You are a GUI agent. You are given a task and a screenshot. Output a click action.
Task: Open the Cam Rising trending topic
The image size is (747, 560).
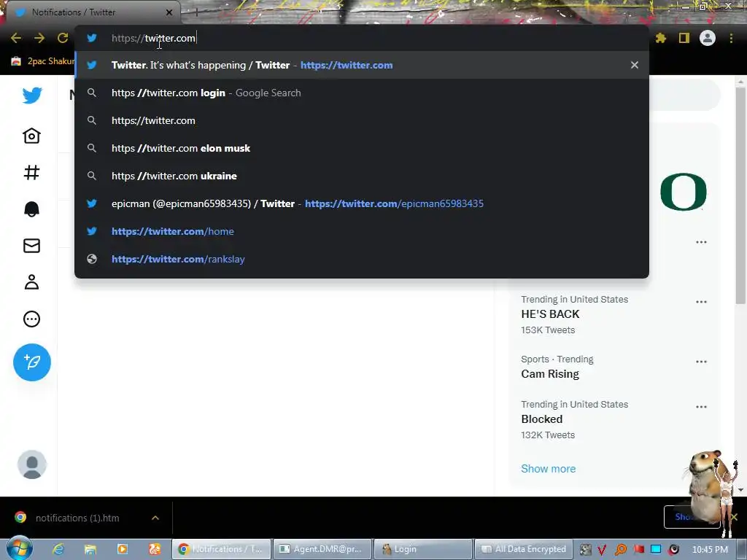(550, 374)
